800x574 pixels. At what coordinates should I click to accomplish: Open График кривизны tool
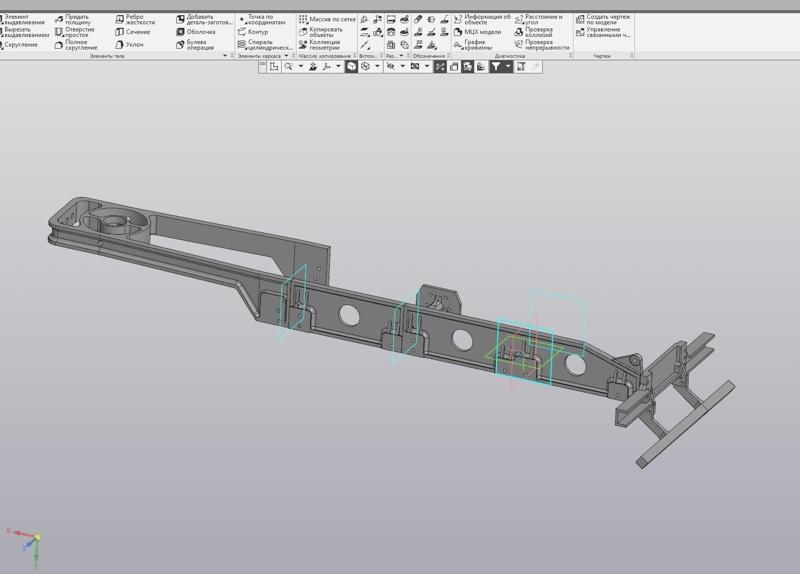coord(473,45)
